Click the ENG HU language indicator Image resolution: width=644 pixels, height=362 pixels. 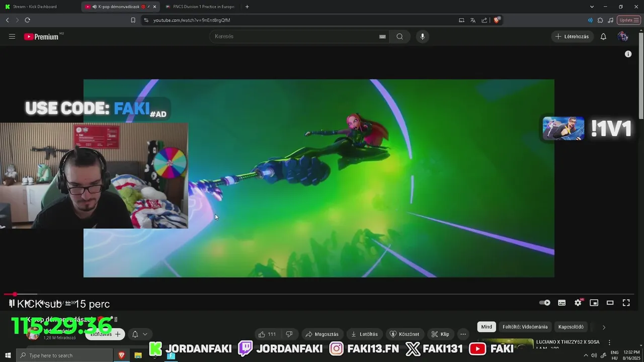point(614,355)
